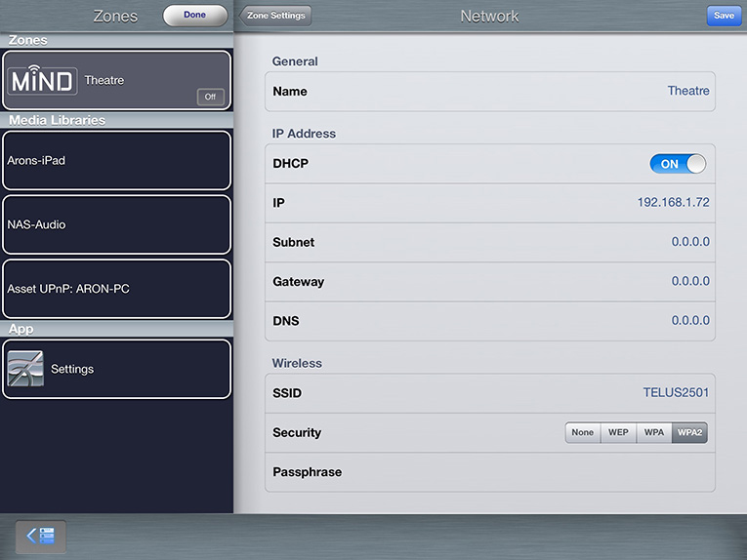Open the NAS-Audio media library
747x560 pixels.
(116, 224)
